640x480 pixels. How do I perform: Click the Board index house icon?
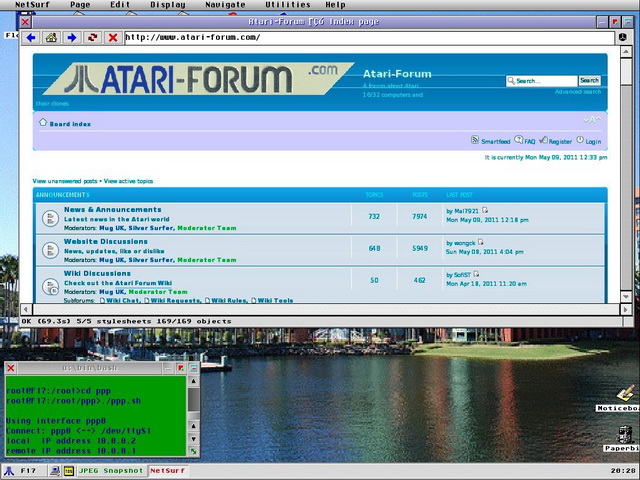click(43, 122)
